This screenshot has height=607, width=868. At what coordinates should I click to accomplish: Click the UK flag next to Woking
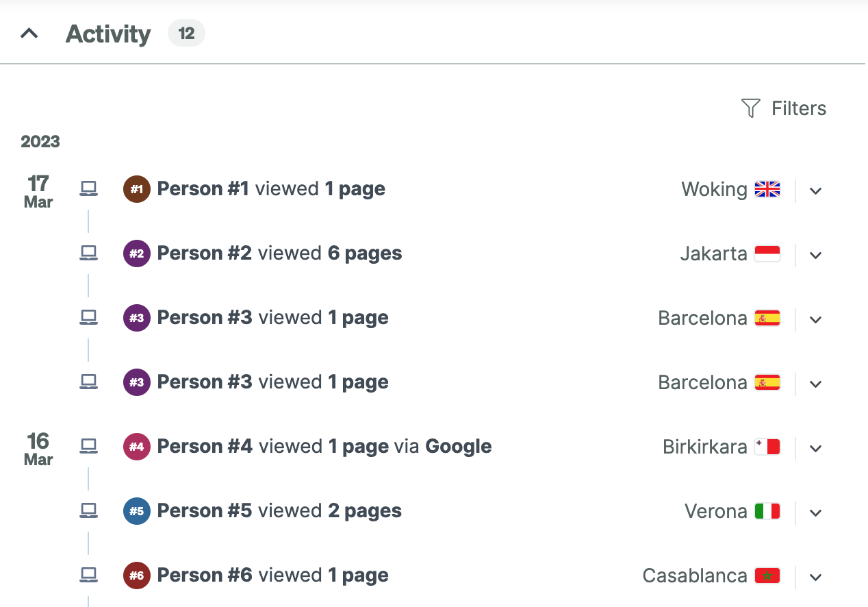pos(767,189)
